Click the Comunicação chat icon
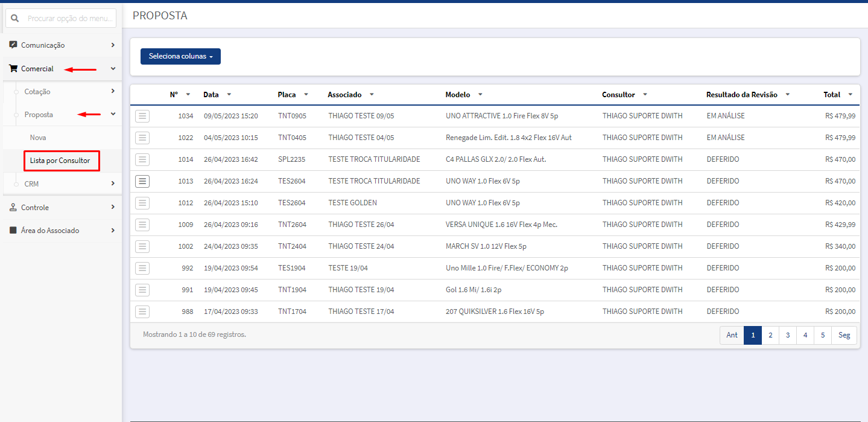The width and height of the screenshot is (868, 422). 13,45
